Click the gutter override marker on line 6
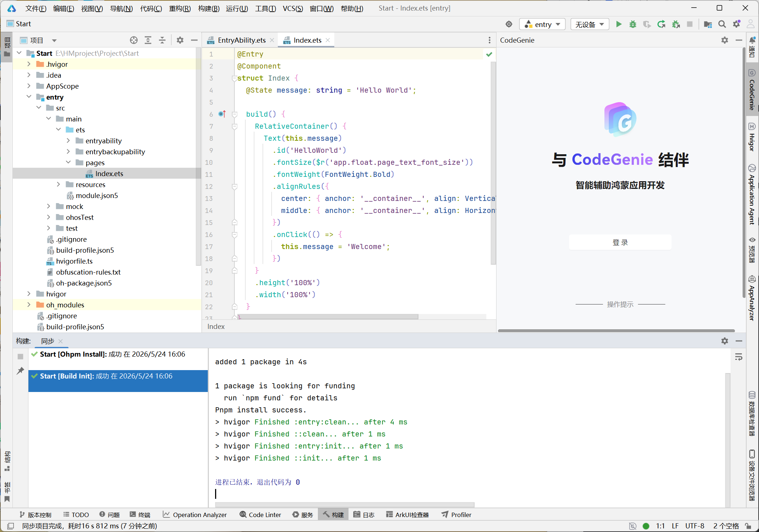 tap(222, 114)
